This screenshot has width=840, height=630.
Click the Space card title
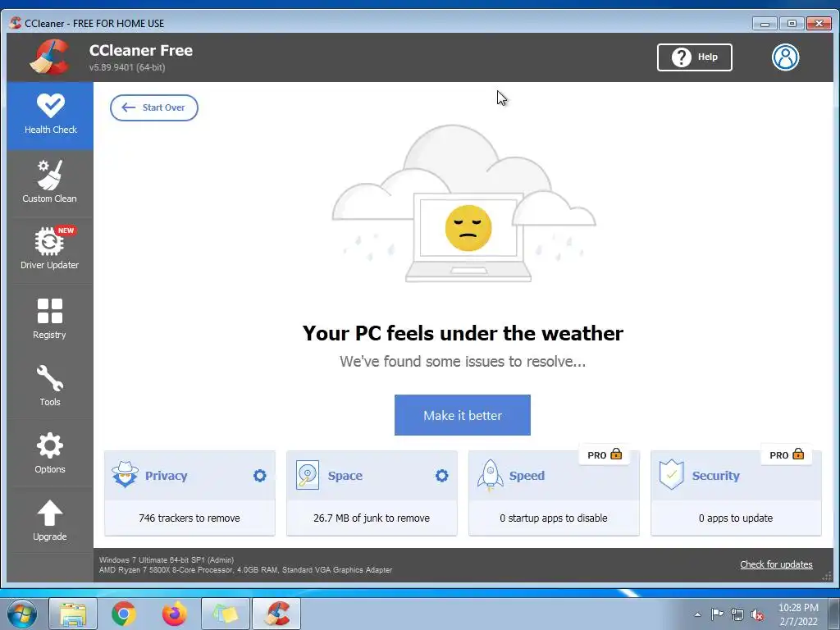click(x=345, y=476)
